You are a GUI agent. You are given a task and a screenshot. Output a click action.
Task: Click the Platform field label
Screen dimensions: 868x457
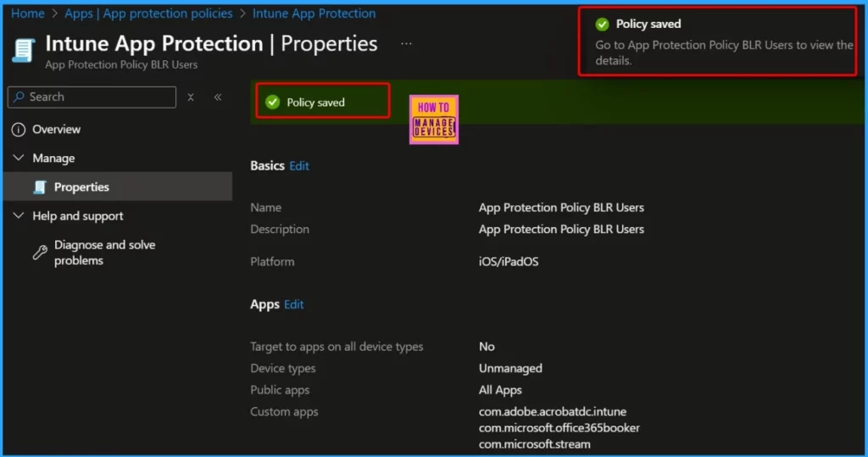[272, 261]
